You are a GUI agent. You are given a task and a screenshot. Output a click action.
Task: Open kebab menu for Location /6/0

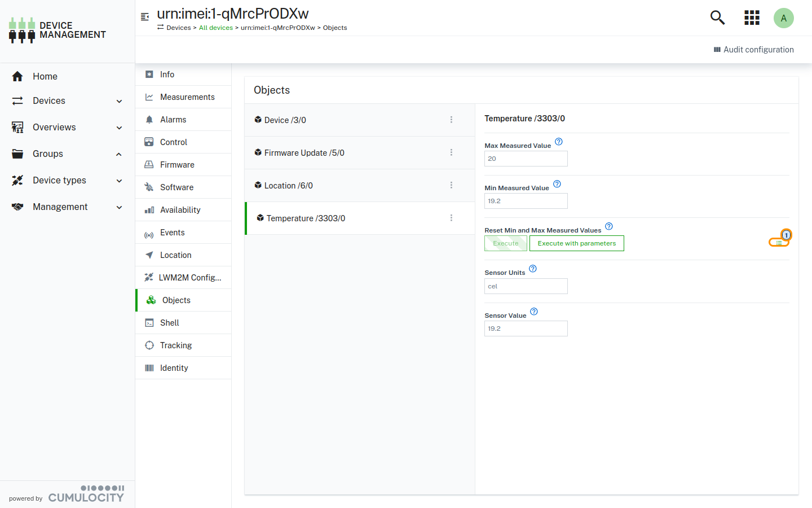click(x=451, y=185)
